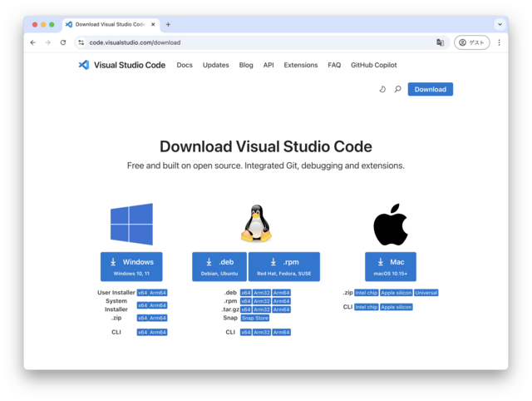Select Windows CLI Arm64 link

[158, 332]
